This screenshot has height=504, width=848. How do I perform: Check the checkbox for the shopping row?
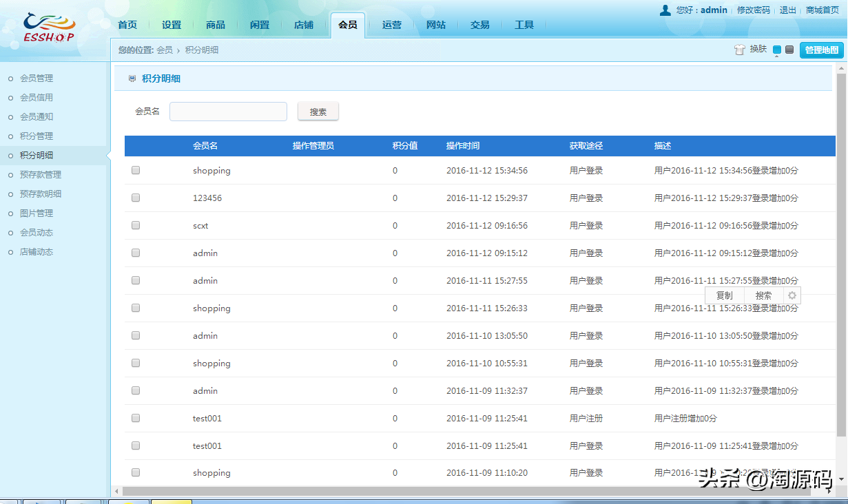coord(135,170)
